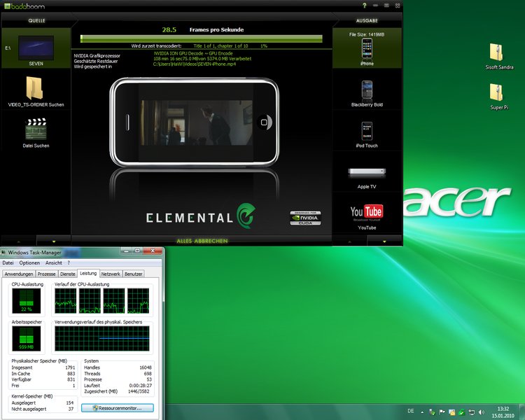
Task: Open Sisoft Sandra desktop folder
Action: [x=499, y=56]
